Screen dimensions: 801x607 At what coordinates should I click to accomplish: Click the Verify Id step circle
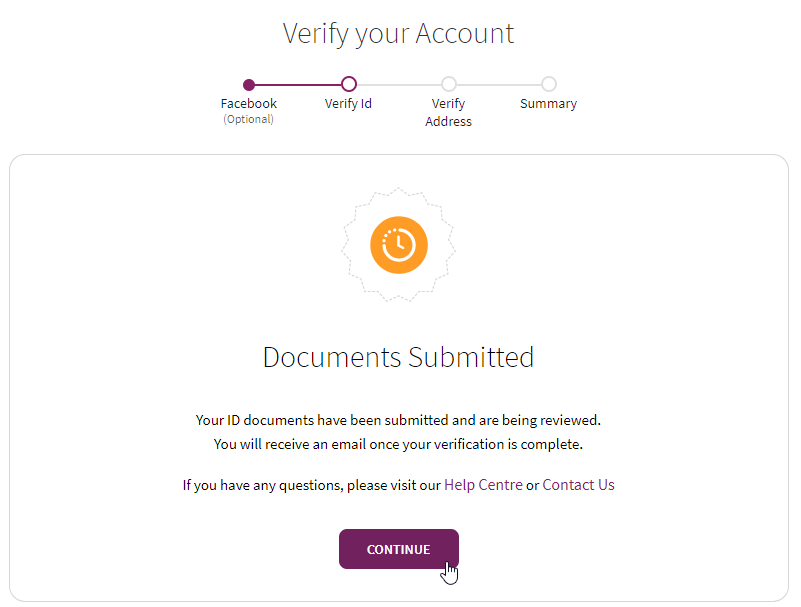point(348,84)
